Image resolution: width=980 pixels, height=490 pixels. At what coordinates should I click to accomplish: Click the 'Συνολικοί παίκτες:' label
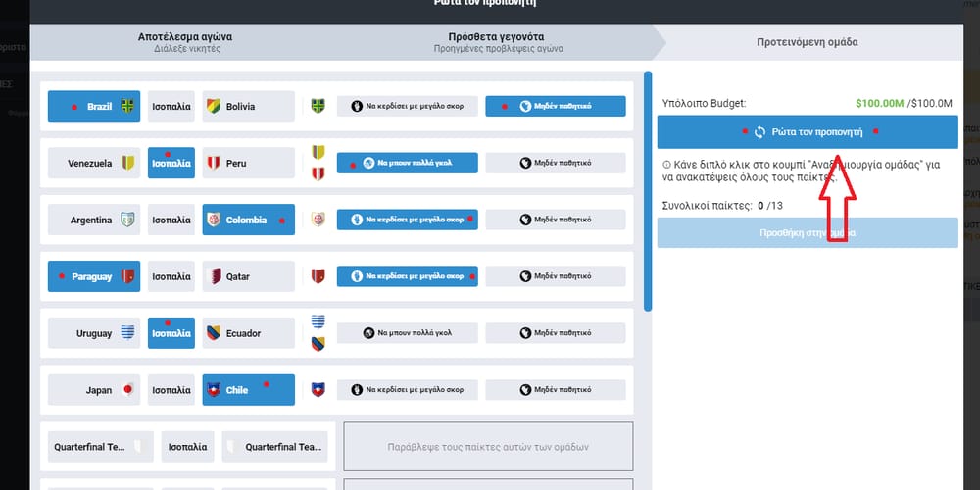point(708,205)
